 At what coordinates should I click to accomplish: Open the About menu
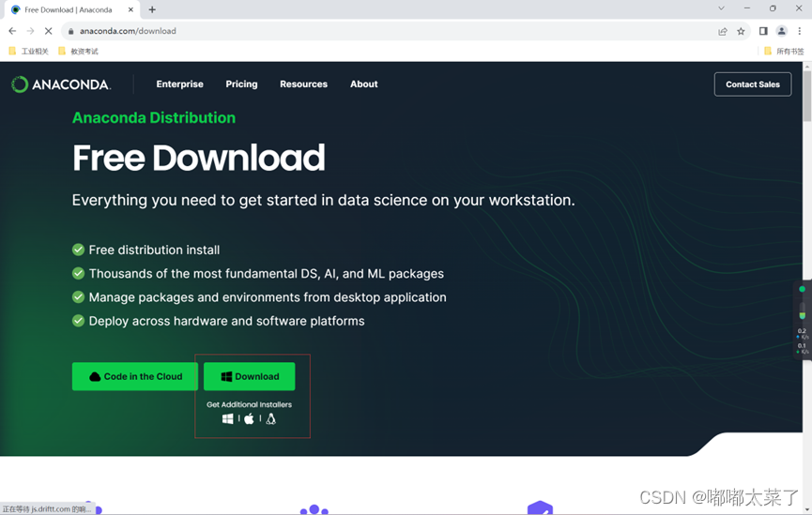coord(363,83)
